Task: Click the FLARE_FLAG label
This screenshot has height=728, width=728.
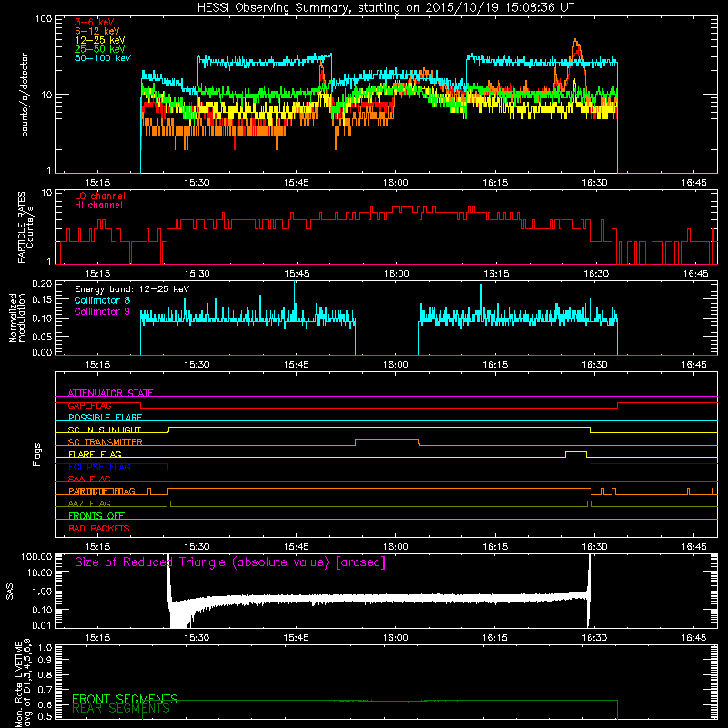Action: click(95, 454)
